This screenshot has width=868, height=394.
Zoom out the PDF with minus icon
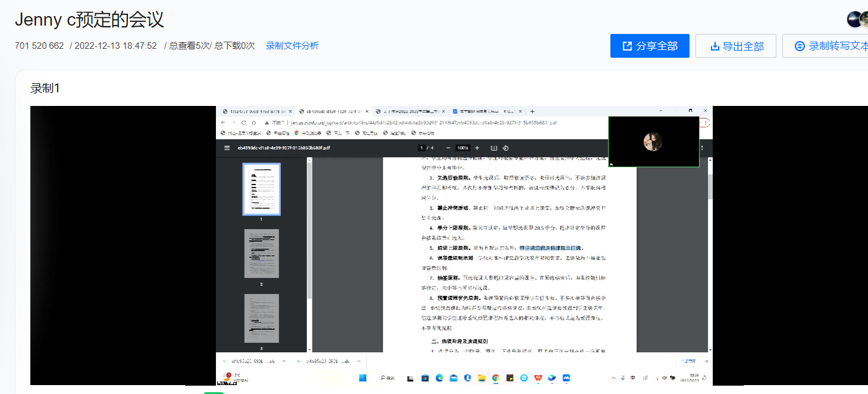tap(448, 148)
